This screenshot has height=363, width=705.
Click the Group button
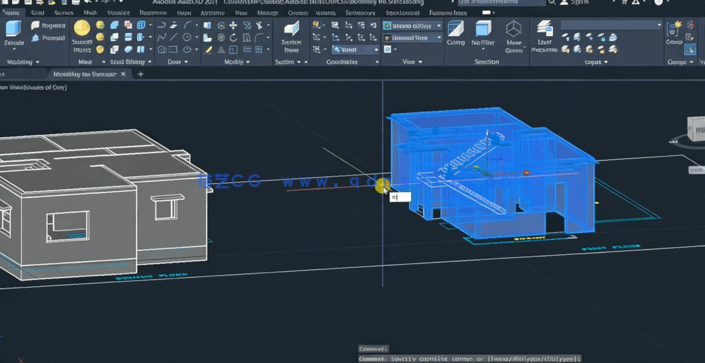(674, 32)
